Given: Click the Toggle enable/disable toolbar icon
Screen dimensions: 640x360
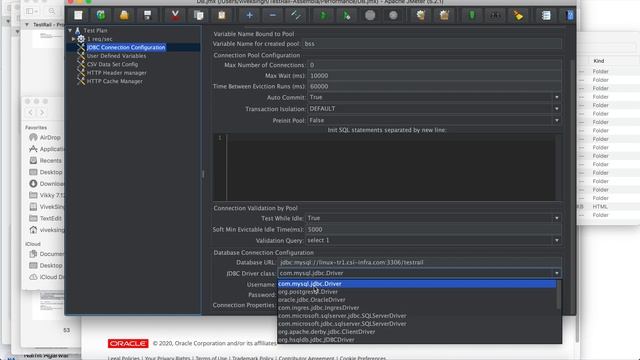Looking at the screenshot, I should [296, 16].
